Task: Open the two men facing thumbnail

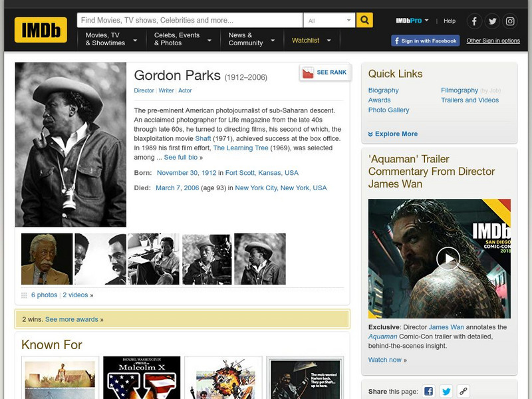Action: tap(100, 259)
